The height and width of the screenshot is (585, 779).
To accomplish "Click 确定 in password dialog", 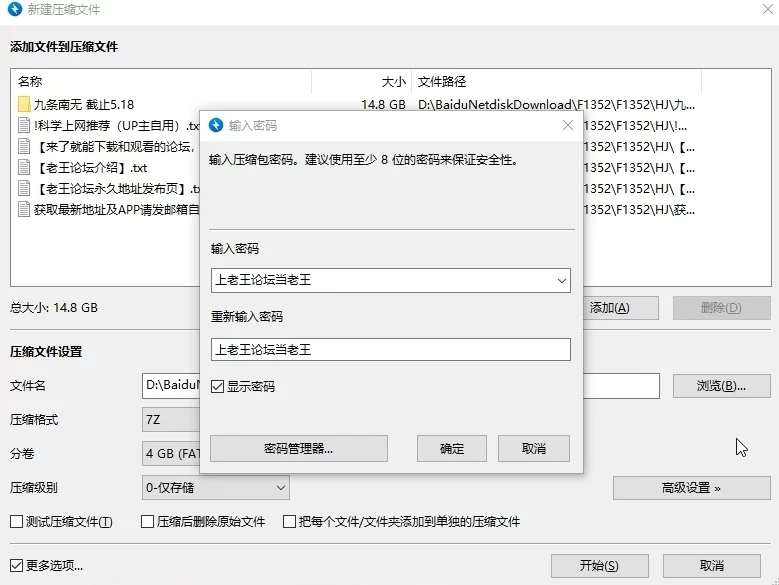I will point(452,449).
